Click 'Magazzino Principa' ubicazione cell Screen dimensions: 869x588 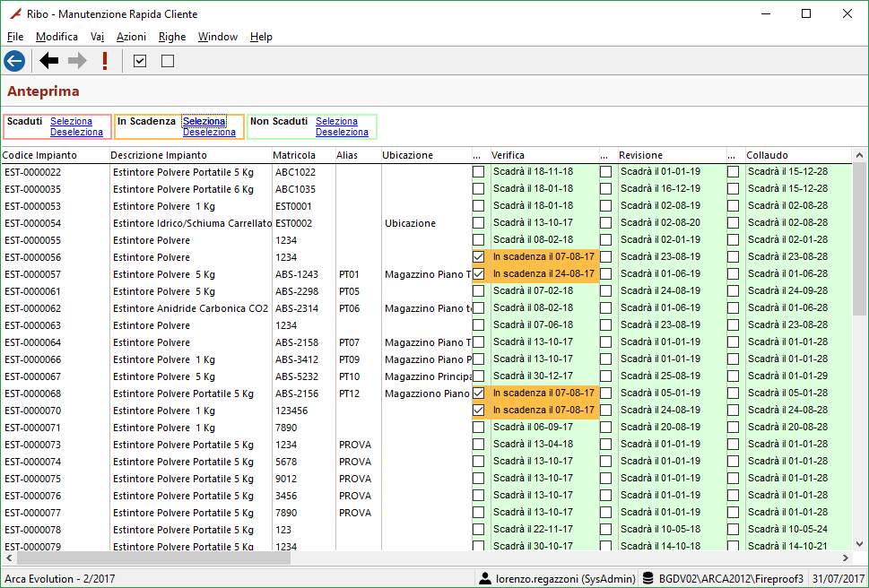(427, 376)
